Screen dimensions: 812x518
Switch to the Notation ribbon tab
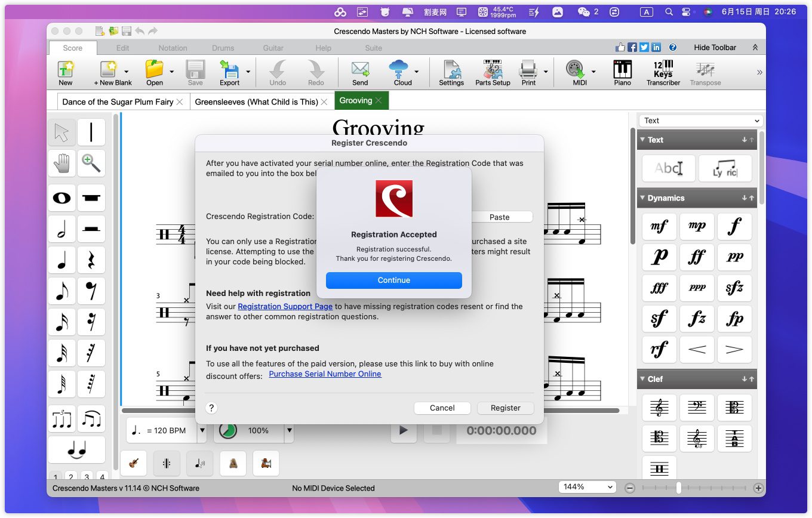pos(173,48)
